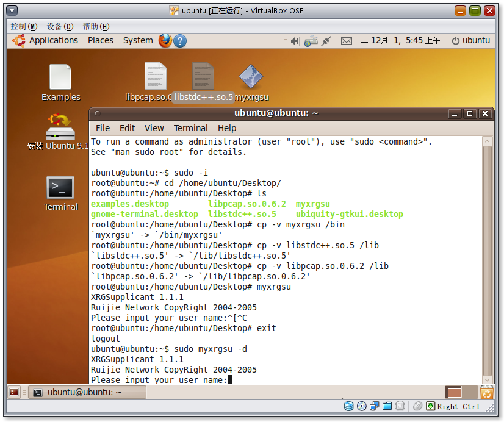Click 'examples.desktop' in the ls output
The height and width of the screenshot is (422, 504).
130,204
